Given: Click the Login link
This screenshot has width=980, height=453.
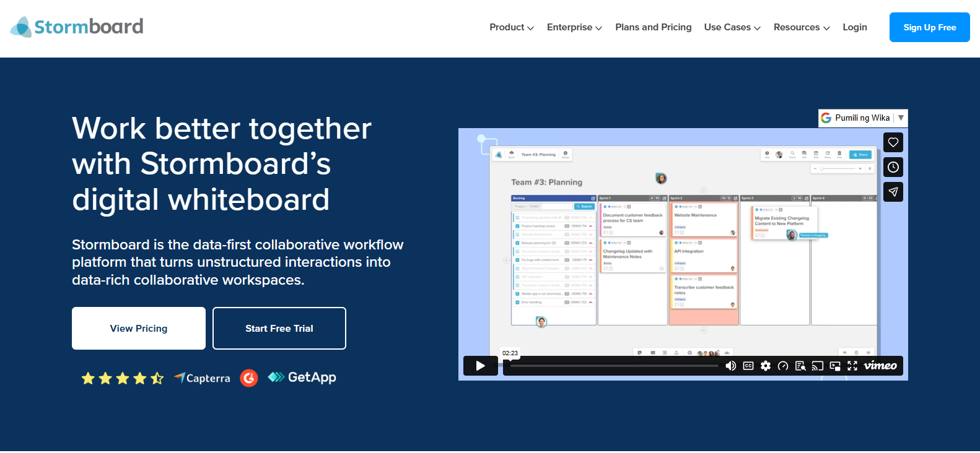Looking at the screenshot, I should tap(855, 27).
